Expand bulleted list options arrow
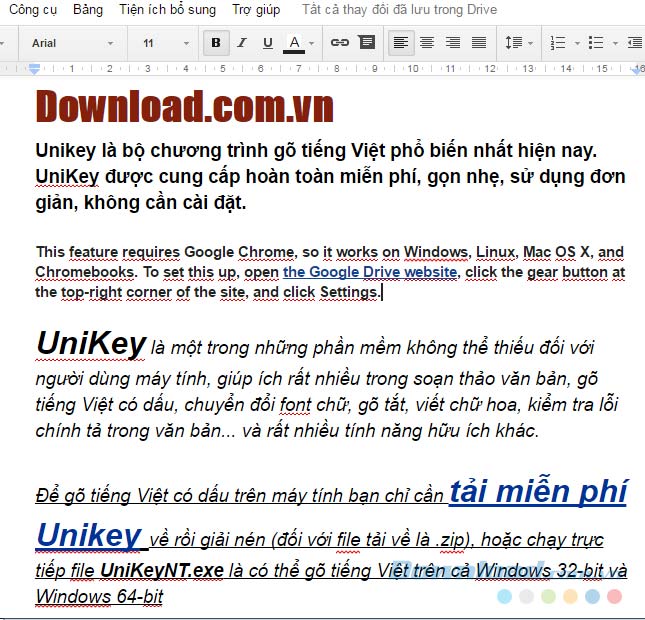 tap(615, 43)
